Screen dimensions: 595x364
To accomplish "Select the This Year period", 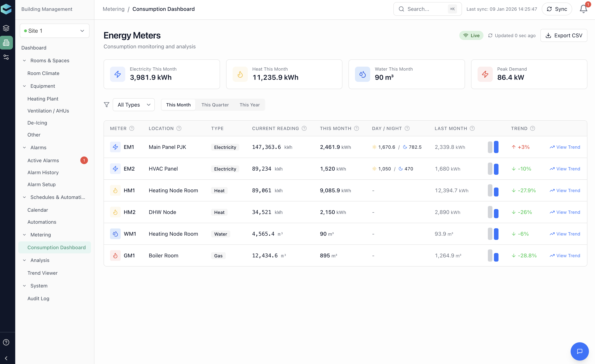I will [250, 105].
